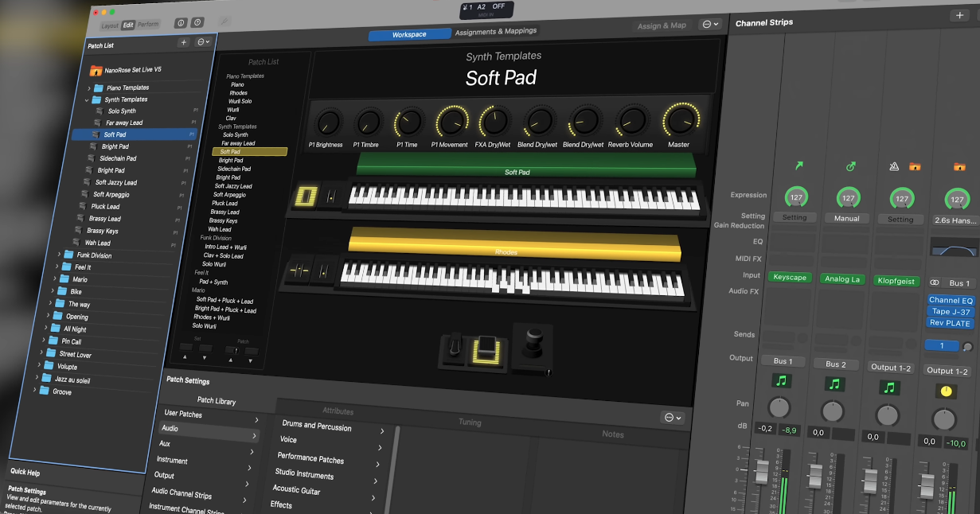
Task: Expand the Street Lover set
Action: [x=41, y=353]
